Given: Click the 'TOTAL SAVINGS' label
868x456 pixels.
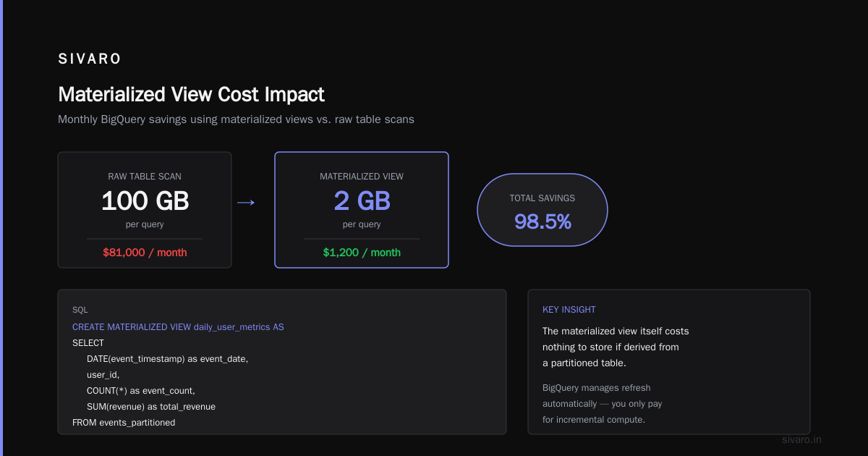Looking at the screenshot, I should click(542, 198).
